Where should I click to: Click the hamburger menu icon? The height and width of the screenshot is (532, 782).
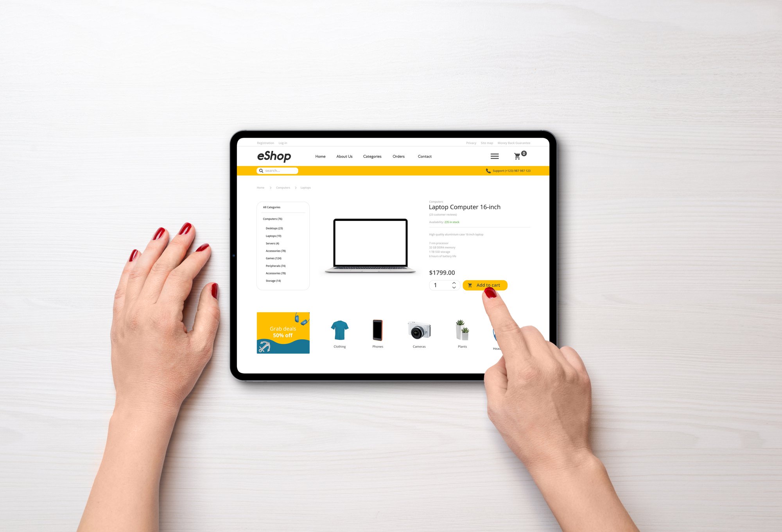[x=495, y=156]
